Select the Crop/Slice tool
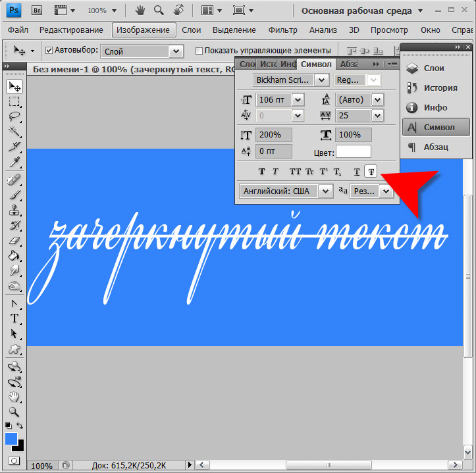 [14, 147]
